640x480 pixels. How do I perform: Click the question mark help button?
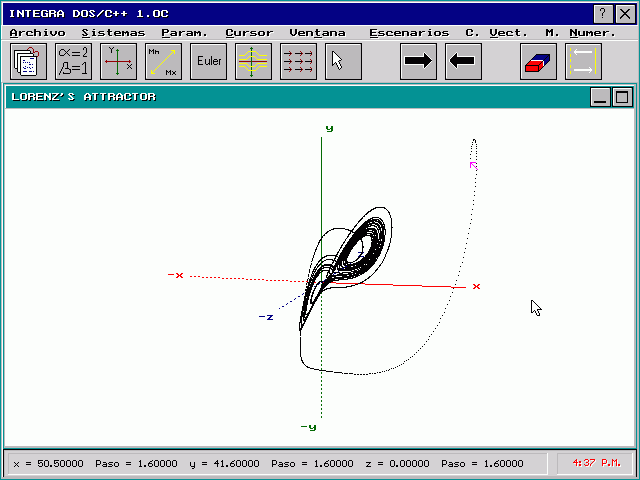pyautogui.click(x=601, y=13)
